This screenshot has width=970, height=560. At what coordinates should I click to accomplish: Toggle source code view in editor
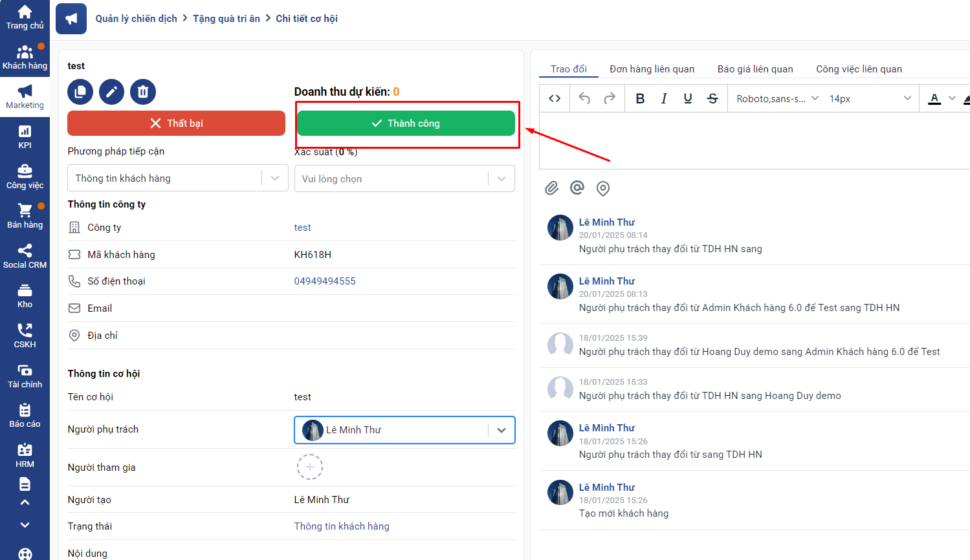click(555, 98)
